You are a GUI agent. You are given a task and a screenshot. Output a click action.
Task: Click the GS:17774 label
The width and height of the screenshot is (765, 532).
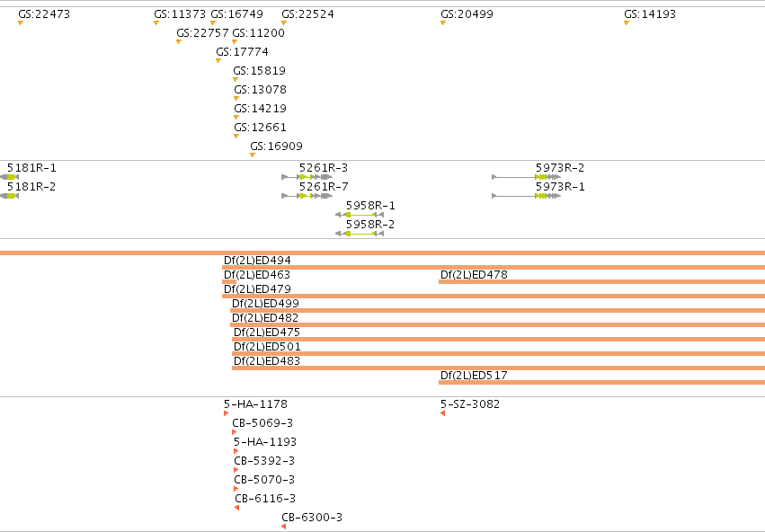243,52
